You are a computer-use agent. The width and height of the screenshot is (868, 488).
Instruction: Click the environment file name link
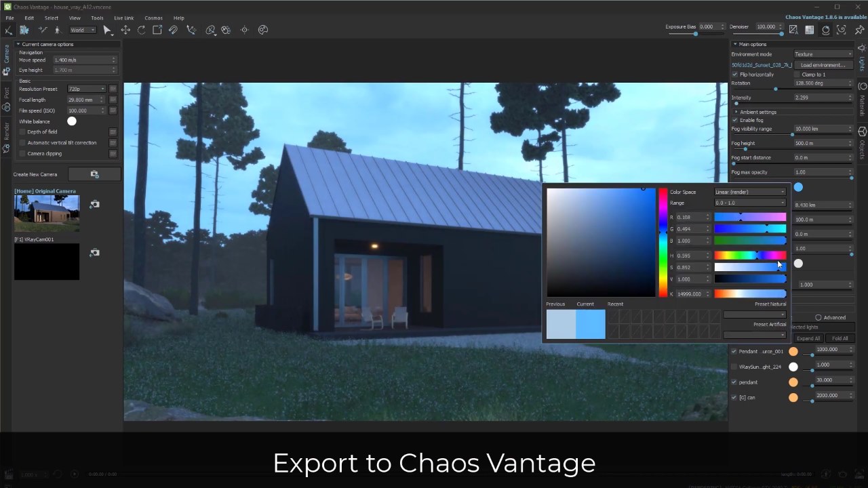(761, 65)
